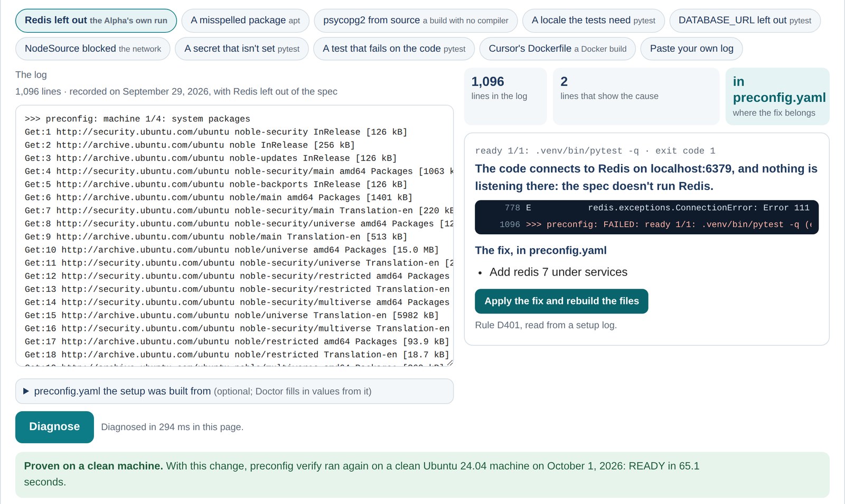Click the diagnosis headline about Redis on localhost:6379
This screenshot has width=845, height=504.
(x=646, y=177)
